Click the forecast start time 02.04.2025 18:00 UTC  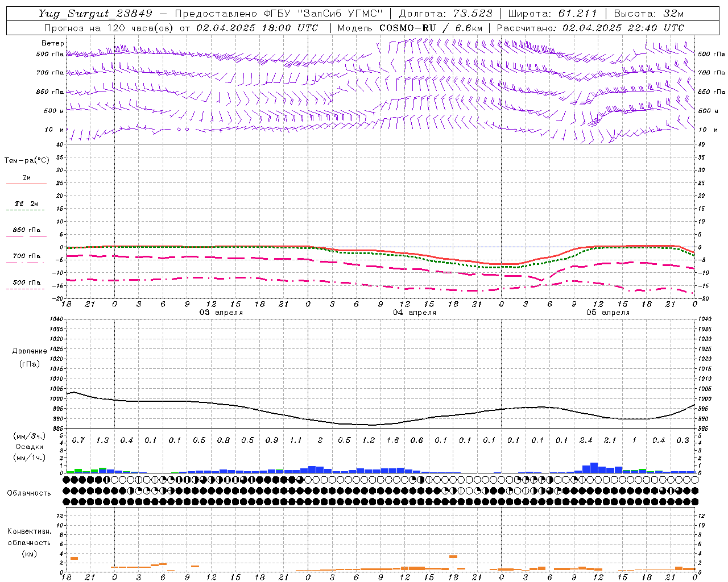[x=257, y=28]
